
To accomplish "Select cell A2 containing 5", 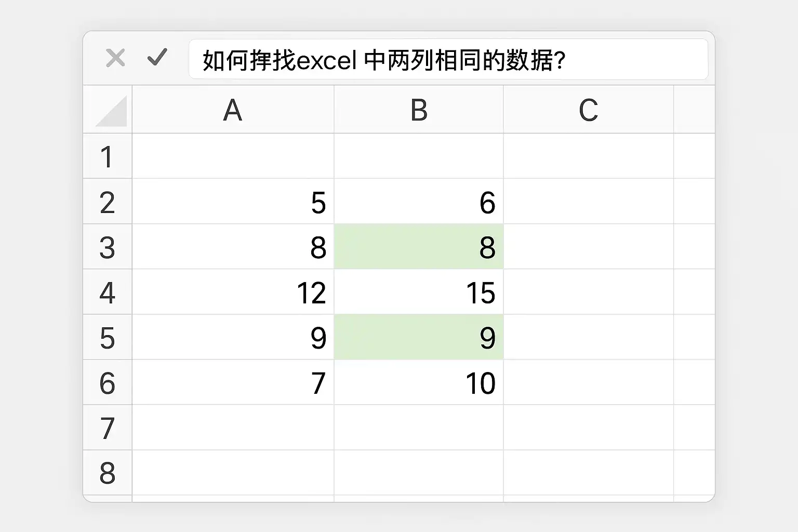I will tap(233, 202).
